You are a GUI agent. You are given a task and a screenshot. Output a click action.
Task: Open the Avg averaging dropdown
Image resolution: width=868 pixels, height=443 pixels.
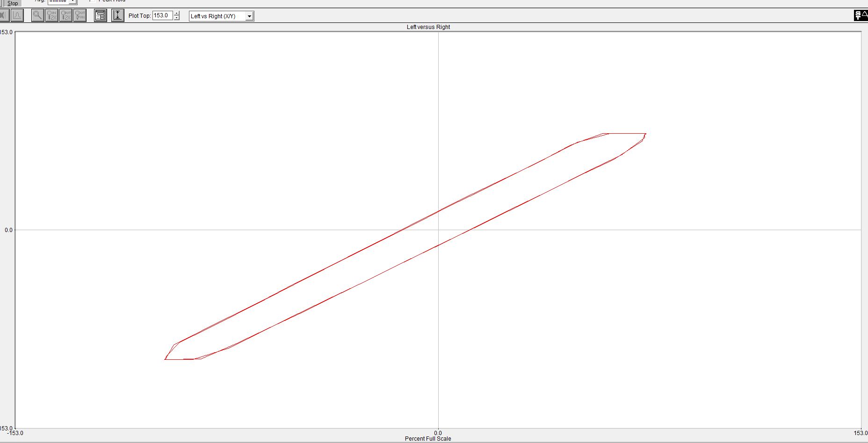pyautogui.click(x=72, y=2)
